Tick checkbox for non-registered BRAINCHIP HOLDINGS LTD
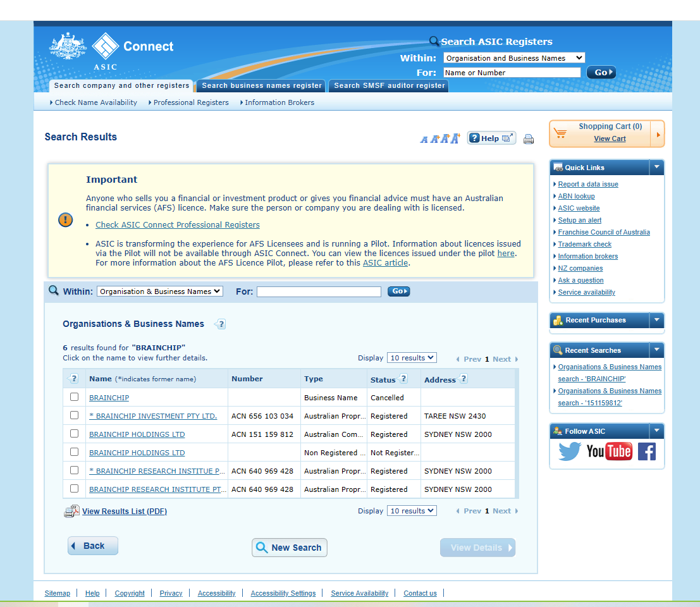700x607 pixels. [74, 451]
